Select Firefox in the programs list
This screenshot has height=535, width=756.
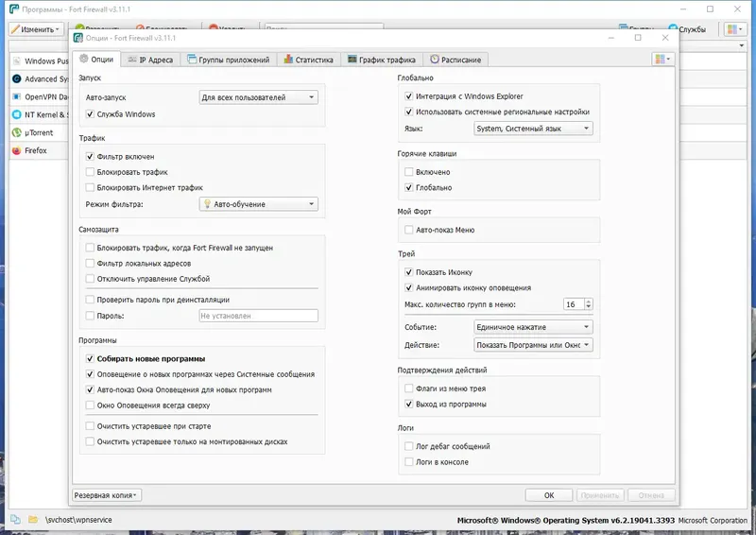point(39,150)
